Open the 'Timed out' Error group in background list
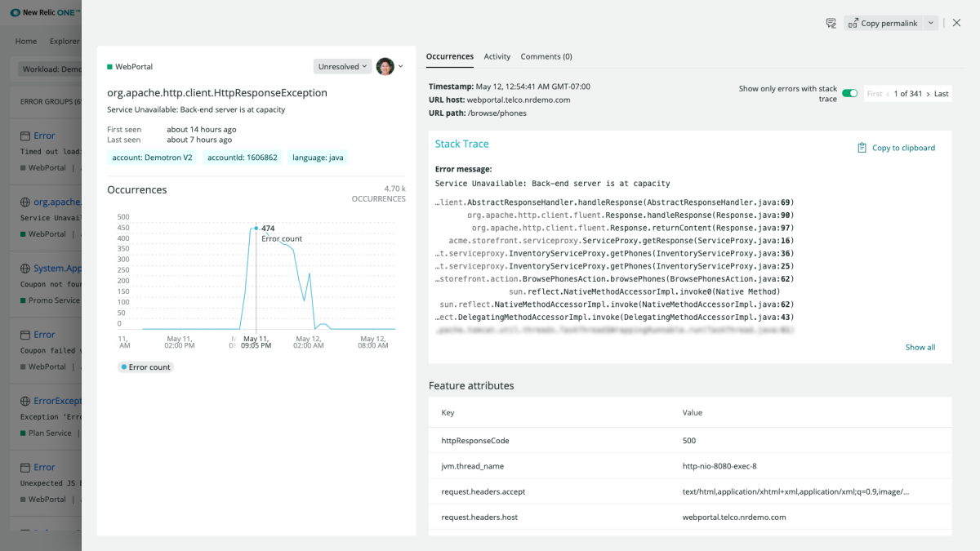This screenshot has height=551, width=980. coord(44,136)
